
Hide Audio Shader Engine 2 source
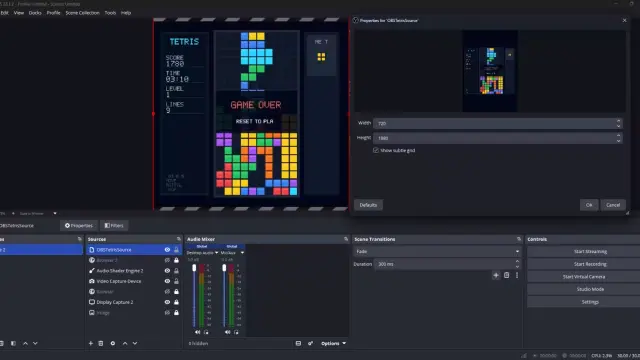click(x=167, y=271)
